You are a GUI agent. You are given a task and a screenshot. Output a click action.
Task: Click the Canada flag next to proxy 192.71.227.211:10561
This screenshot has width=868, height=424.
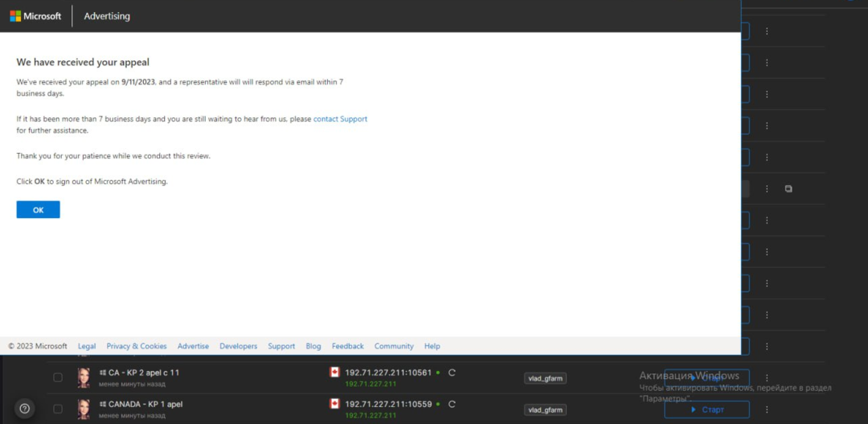[x=334, y=373]
